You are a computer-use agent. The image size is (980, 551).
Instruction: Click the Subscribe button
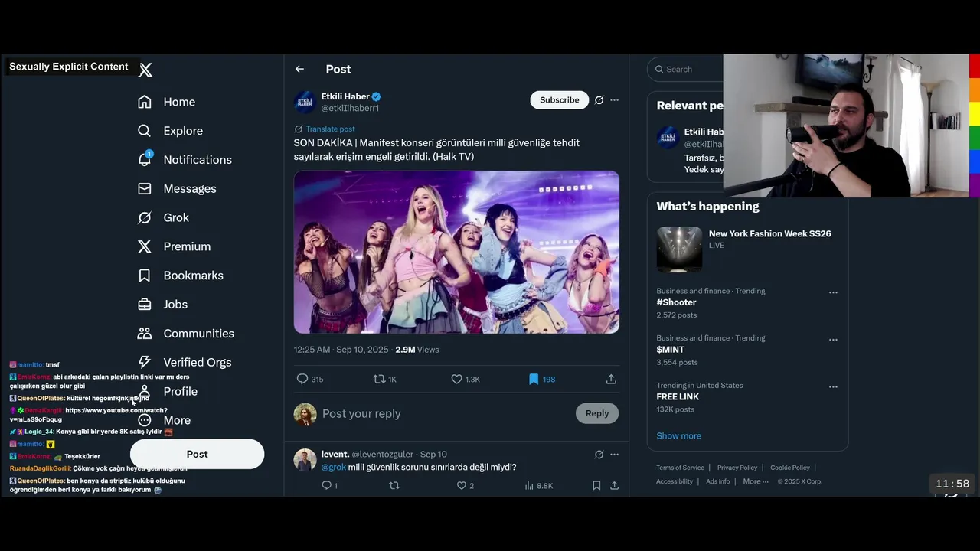559,100
